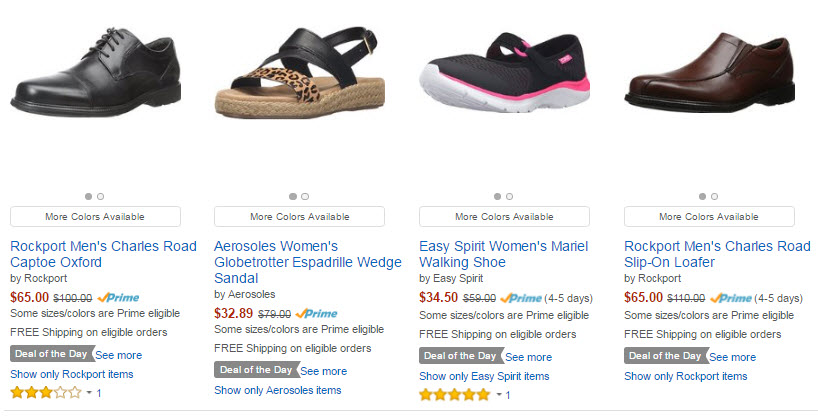
Task: Expand rating breakdown arrow for Easy Spirit shoe
Action: point(498,395)
